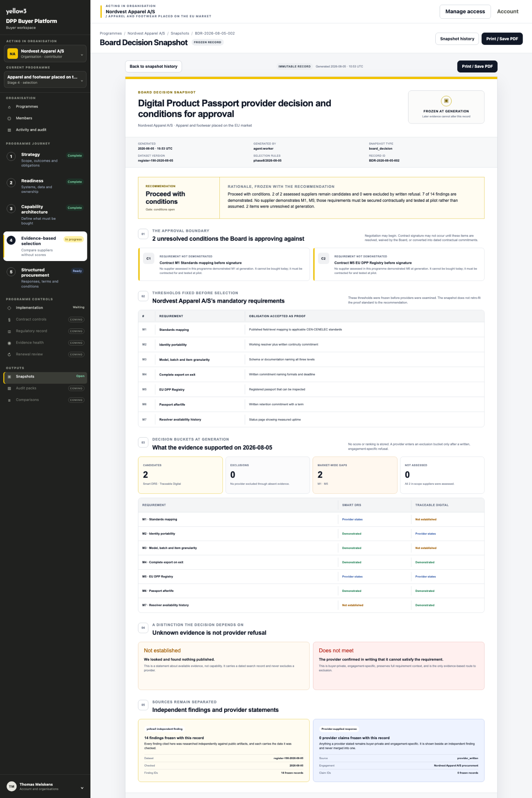532x798 pixels.
Task: Click the Renewal review refresh icon
Action: tap(9, 355)
